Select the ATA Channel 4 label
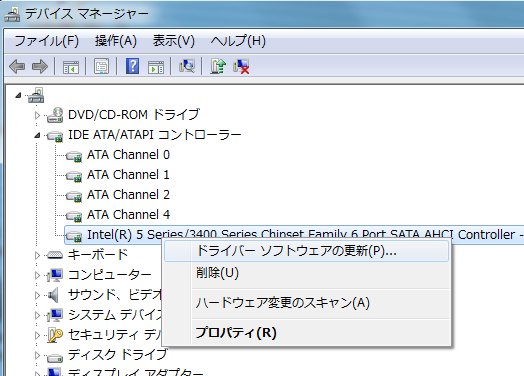Screen dimensions: 524x376 pos(128,215)
